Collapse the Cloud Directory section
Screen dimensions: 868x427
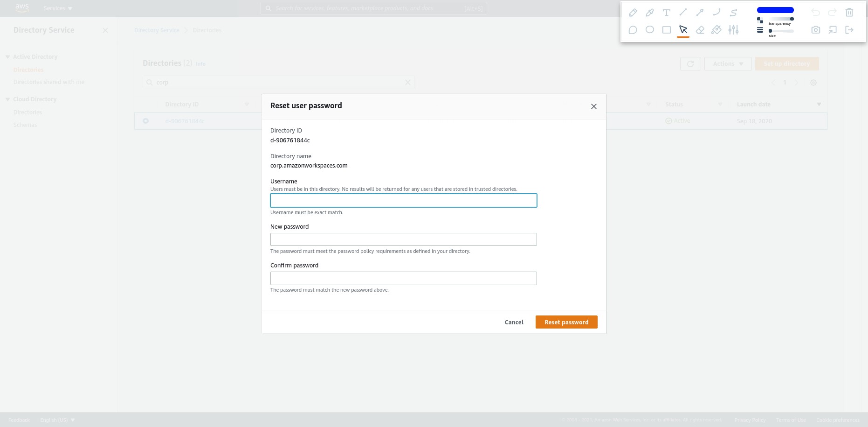(7, 99)
